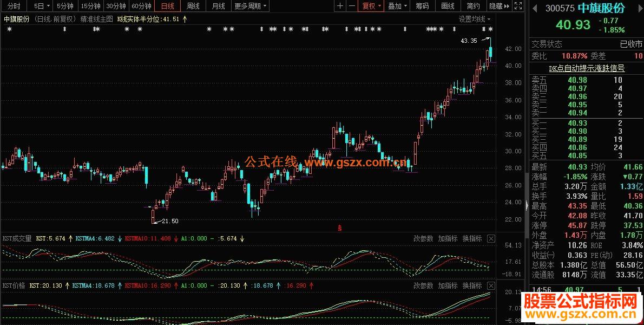644x325 pixels.
Task: Close the KST价格 indicator pane
Action: (491, 285)
